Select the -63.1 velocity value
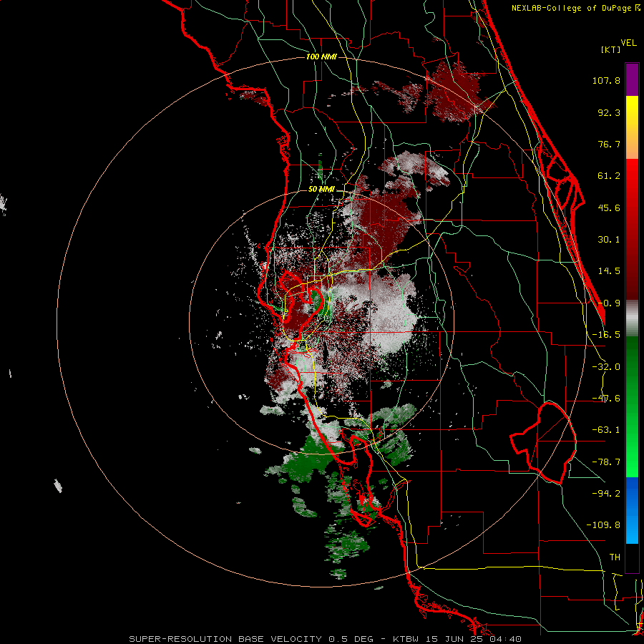This screenshot has width=644, height=644. [606, 430]
